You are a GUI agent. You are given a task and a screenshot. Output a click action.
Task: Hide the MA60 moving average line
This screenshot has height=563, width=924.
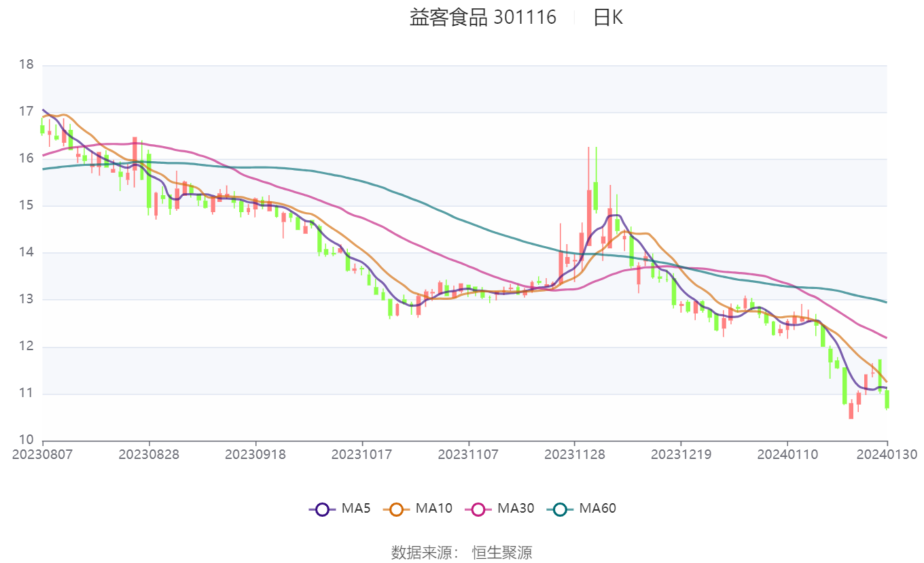click(x=581, y=508)
